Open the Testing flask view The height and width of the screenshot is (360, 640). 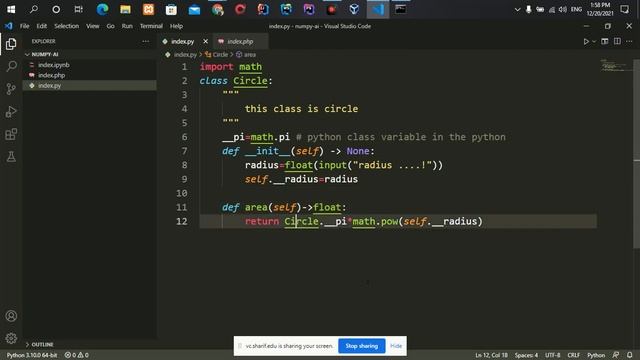pos(11,157)
